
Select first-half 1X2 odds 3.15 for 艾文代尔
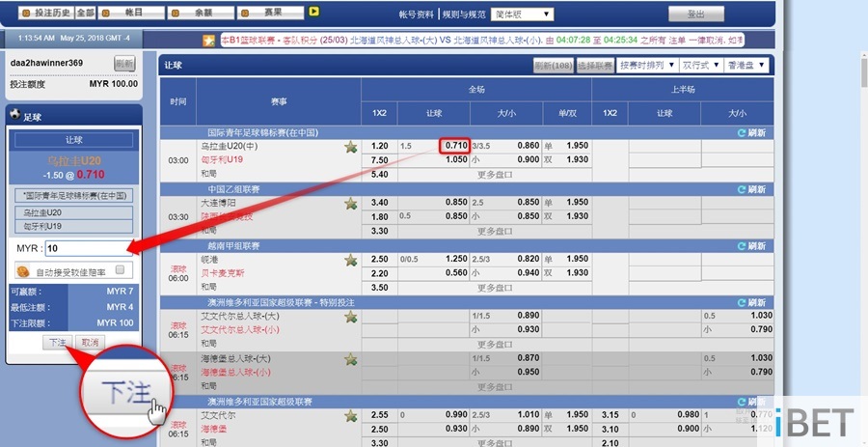pyautogui.click(x=610, y=415)
